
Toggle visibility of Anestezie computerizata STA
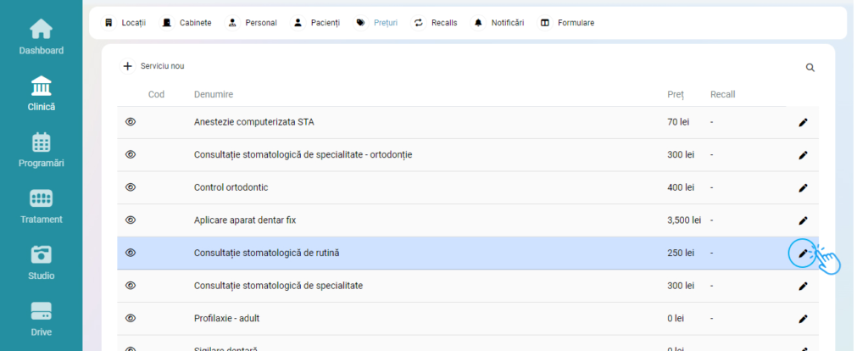pos(131,122)
